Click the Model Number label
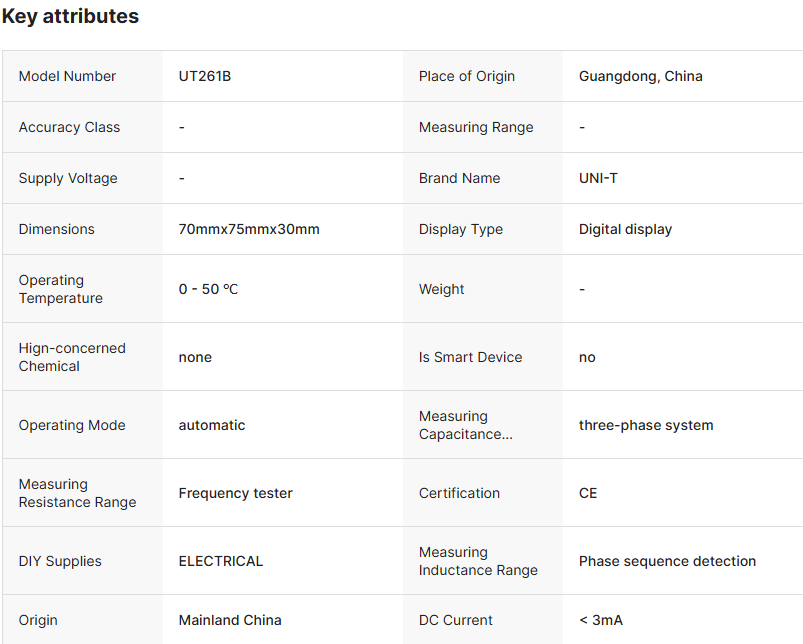Image resolution: width=803 pixels, height=644 pixels. (x=67, y=76)
